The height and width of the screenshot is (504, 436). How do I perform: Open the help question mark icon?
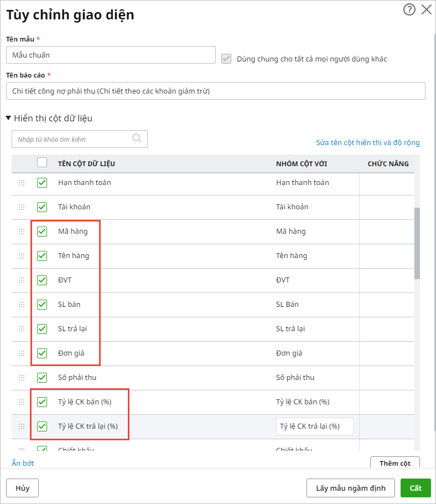(409, 9)
